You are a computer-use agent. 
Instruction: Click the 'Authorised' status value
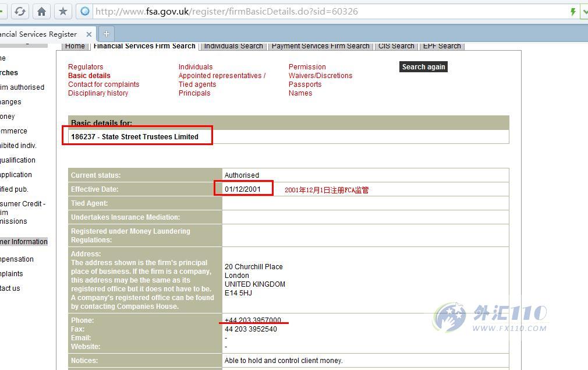[x=242, y=175]
